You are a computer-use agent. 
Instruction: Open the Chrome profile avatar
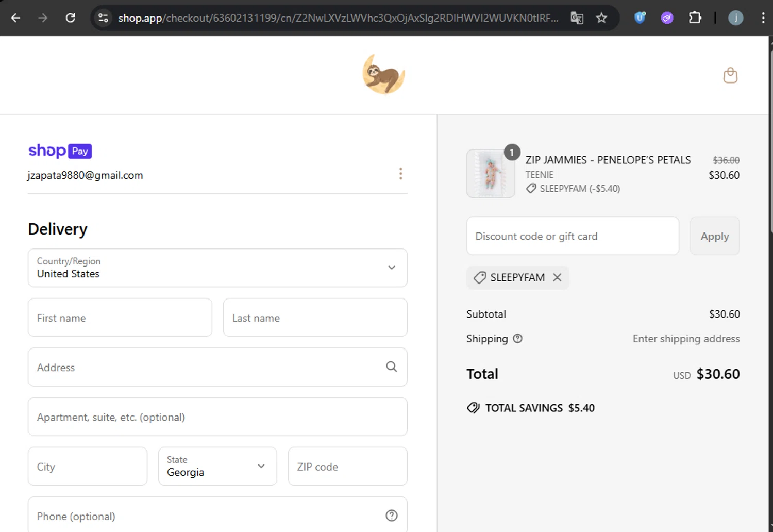735,18
